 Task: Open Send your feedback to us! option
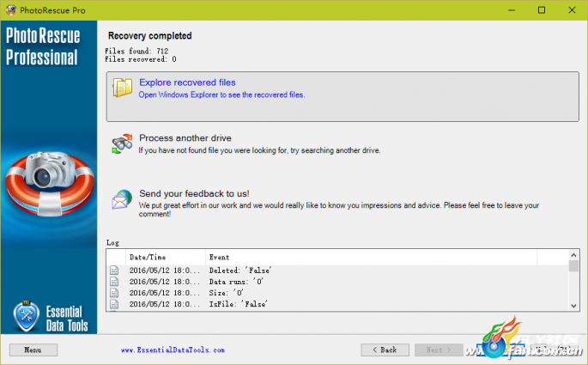tap(194, 193)
